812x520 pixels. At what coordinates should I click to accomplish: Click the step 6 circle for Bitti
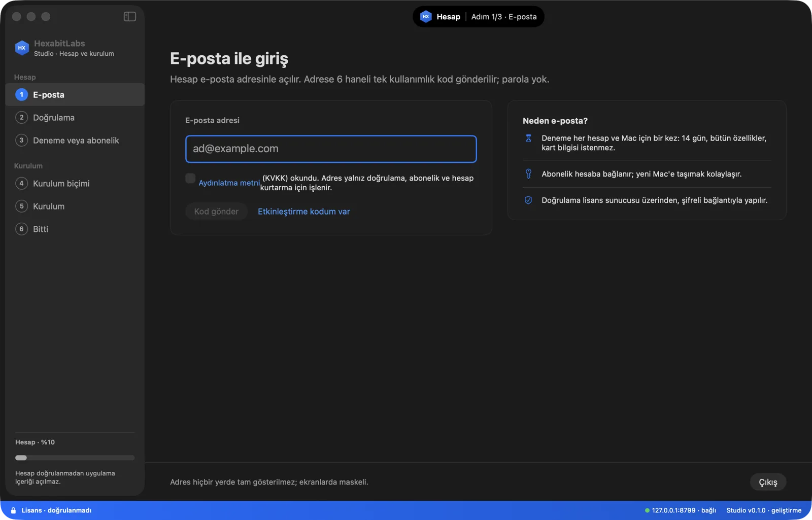click(21, 229)
